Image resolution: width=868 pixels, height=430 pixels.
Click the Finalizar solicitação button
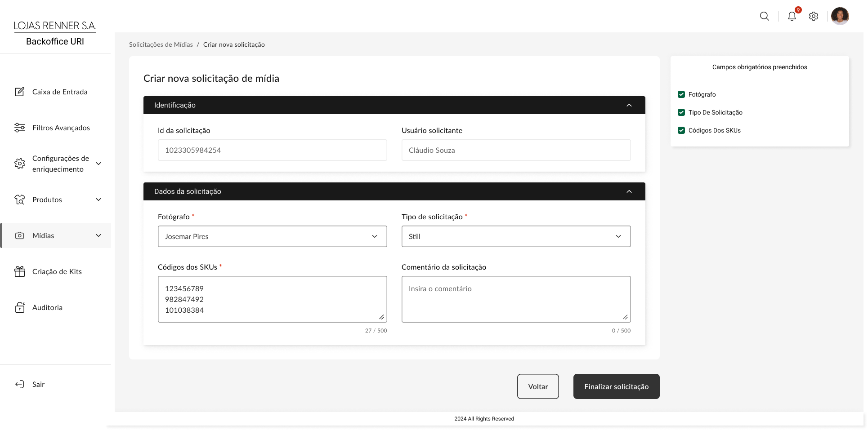pos(616,386)
